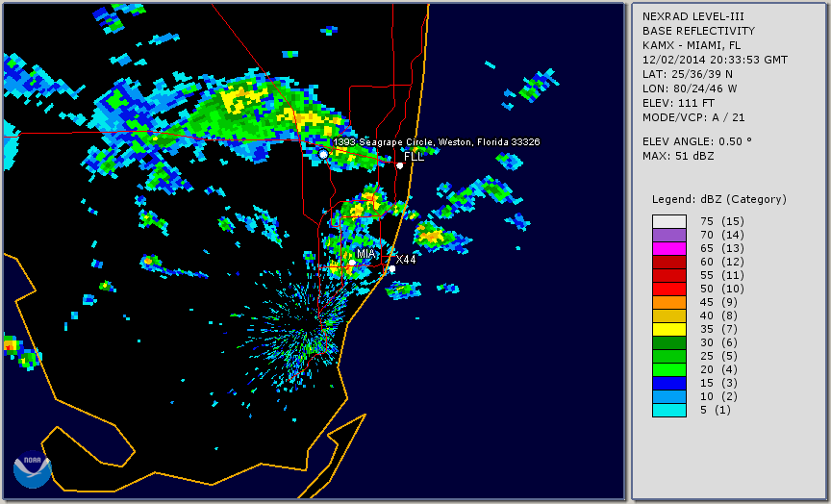Click 'ELEV ANGLE: 0.50' text
The width and height of the screenshot is (831, 504).
697,141
